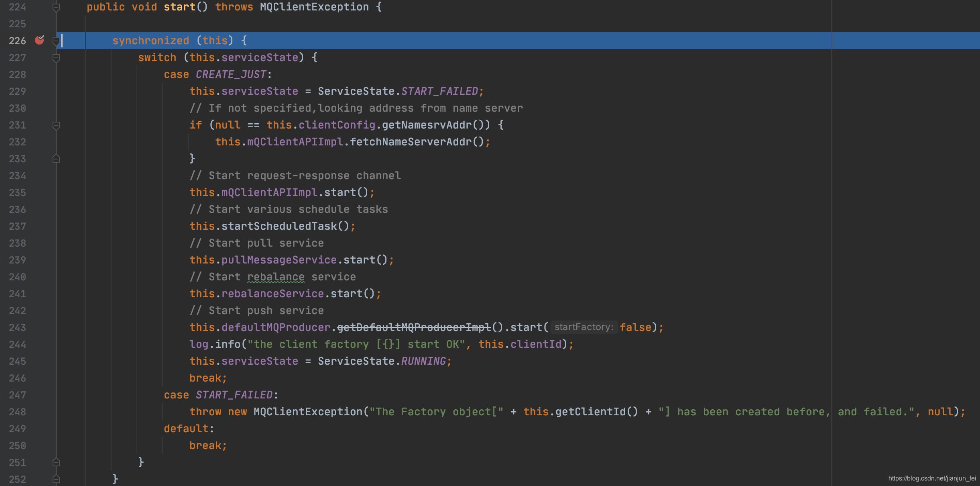Click line number 229 in the gutter
This screenshot has width=980, height=486.
tap(17, 92)
